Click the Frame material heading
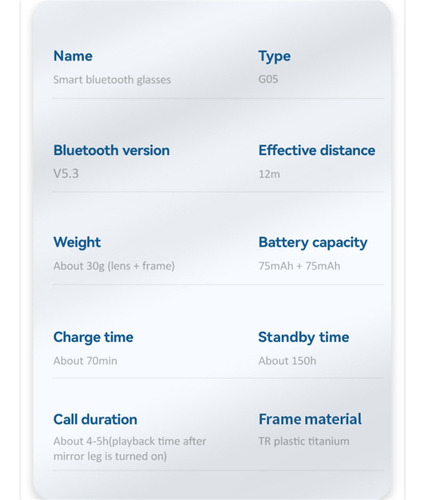This screenshot has height=500, width=425. tap(310, 419)
